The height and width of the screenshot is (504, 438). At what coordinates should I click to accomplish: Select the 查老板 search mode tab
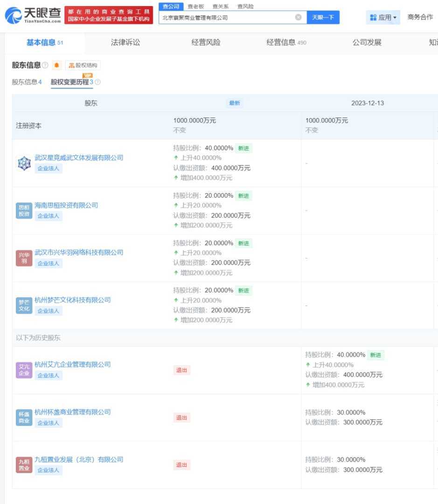pos(195,7)
